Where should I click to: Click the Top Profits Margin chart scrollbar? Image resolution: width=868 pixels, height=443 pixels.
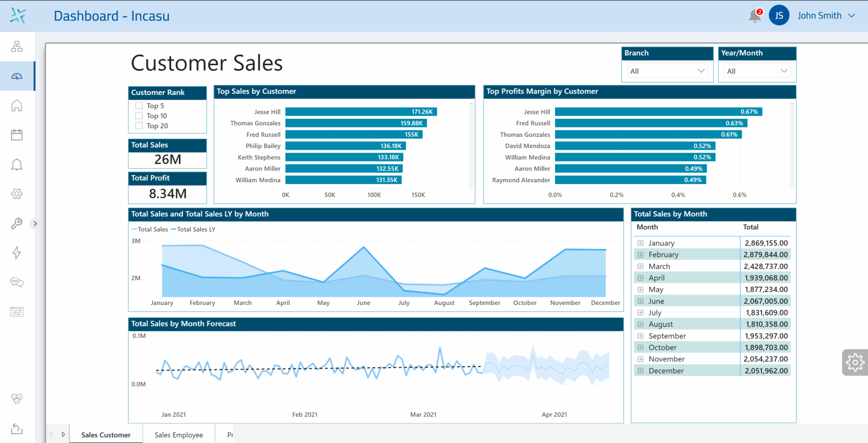pyautogui.click(x=792, y=146)
